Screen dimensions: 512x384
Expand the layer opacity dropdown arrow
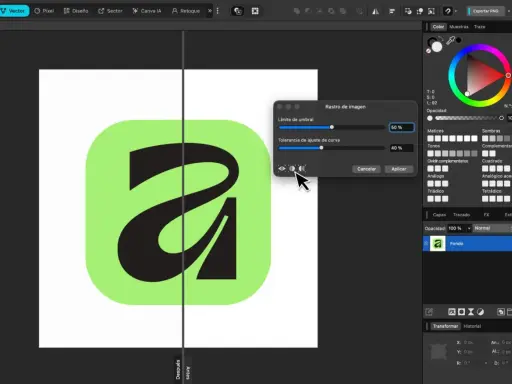469,228
